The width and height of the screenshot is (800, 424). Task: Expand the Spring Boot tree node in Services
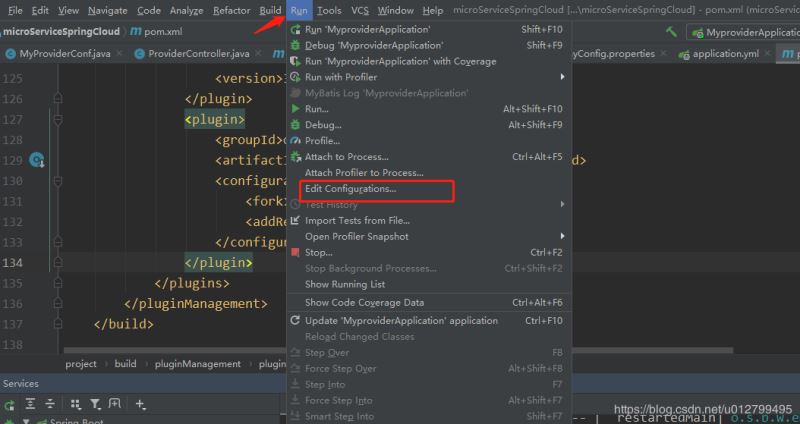point(27,421)
